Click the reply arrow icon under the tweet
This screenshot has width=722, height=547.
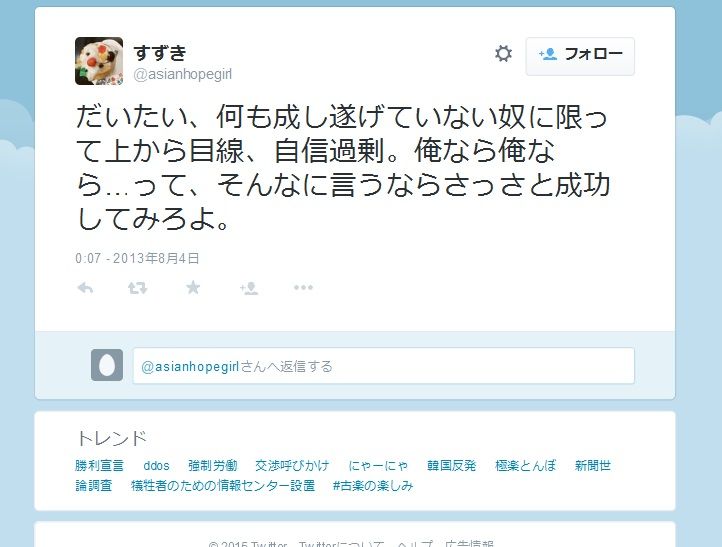pyautogui.click(x=85, y=288)
